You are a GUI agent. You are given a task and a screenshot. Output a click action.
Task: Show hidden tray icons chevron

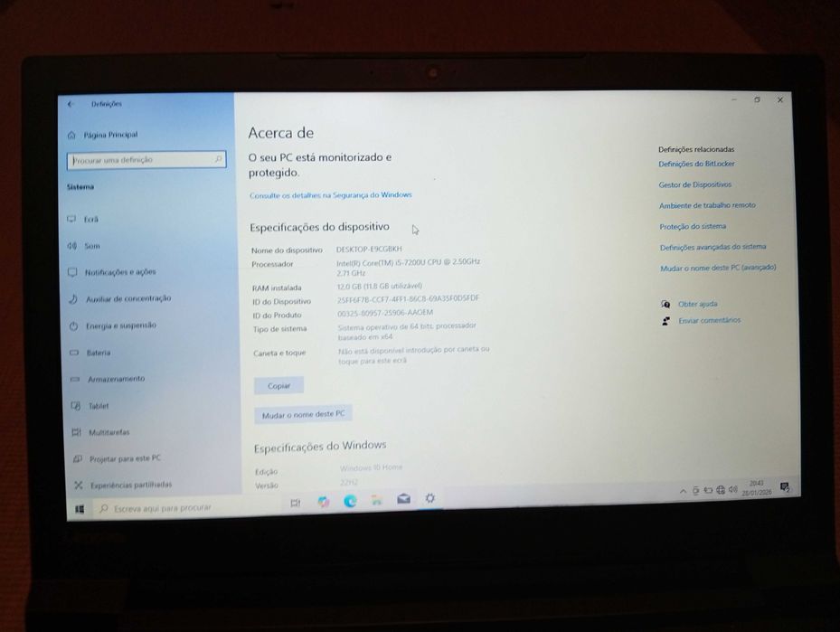pyautogui.click(x=683, y=491)
